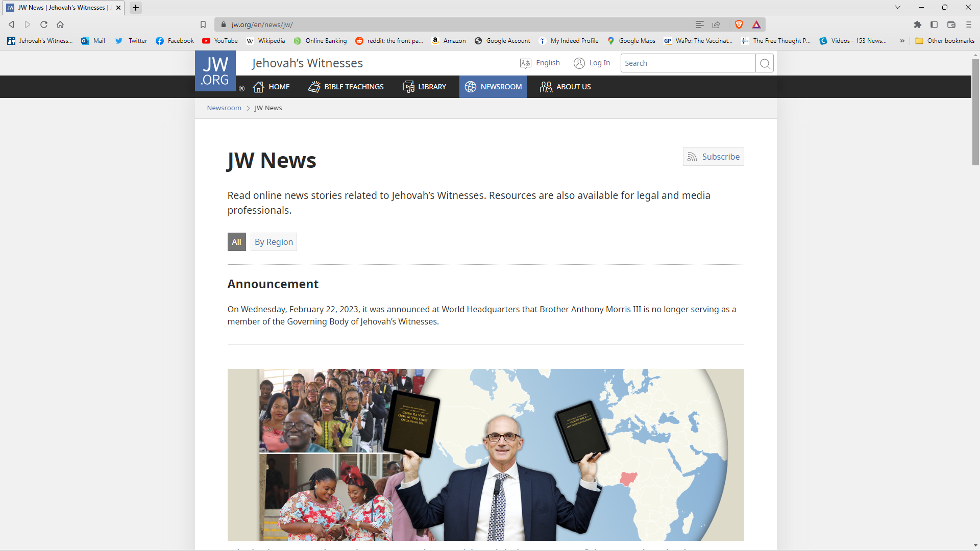Open the Wikipedia bookmark
Image resolution: width=980 pixels, height=551 pixels.
(x=265, y=41)
